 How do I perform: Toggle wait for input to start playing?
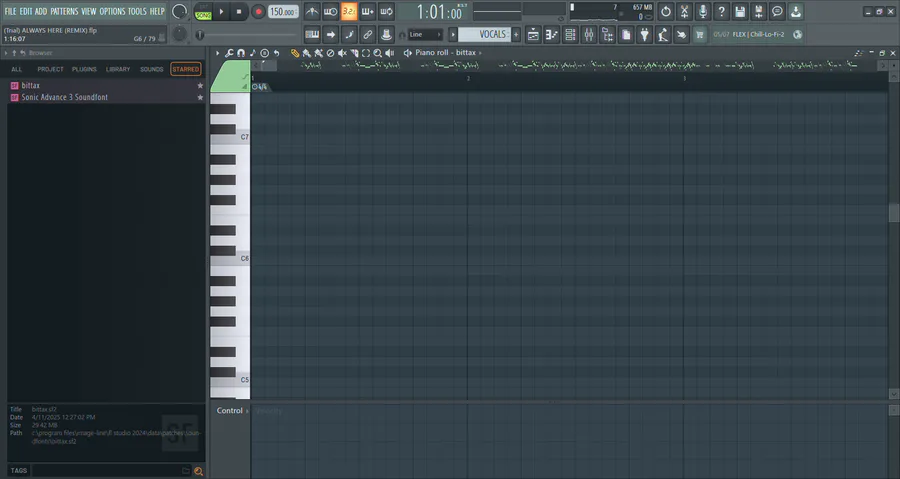coord(331,11)
